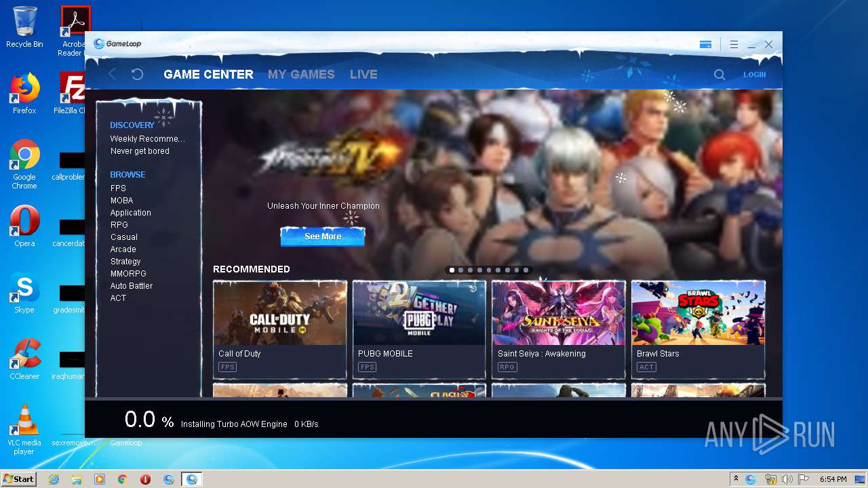Browse the Application category
The width and height of the screenshot is (868, 488).
click(131, 213)
